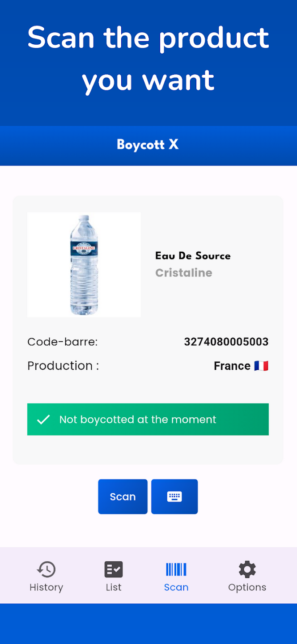Click the "Not boycotted at the moment" text
The height and width of the screenshot is (644, 297).
tap(138, 419)
